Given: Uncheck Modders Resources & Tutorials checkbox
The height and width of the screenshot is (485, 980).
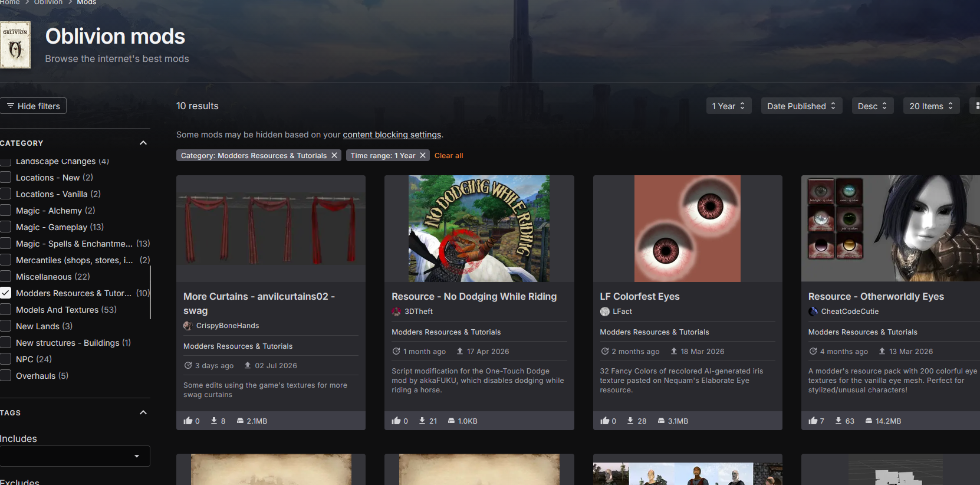Looking at the screenshot, I should (x=6, y=293).
